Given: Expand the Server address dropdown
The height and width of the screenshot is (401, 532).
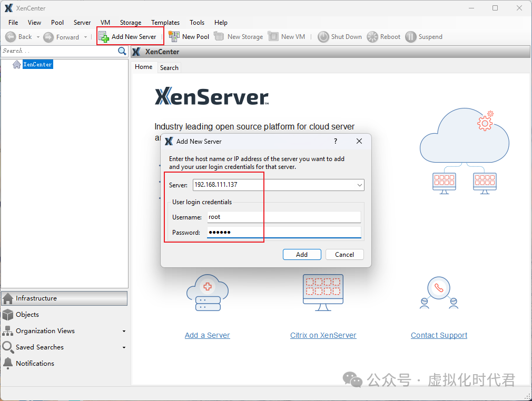Looking at the screenshot, I should [360, 185].
